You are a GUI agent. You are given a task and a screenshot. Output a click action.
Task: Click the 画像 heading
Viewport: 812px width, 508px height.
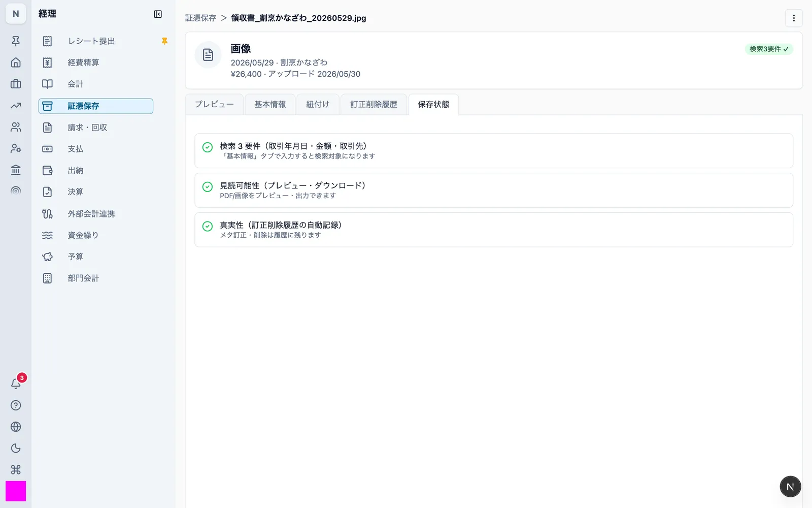[241, 49]
